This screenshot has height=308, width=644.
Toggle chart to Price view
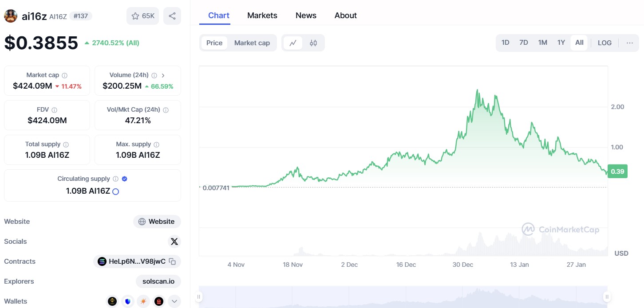click(x=214, y=43)
